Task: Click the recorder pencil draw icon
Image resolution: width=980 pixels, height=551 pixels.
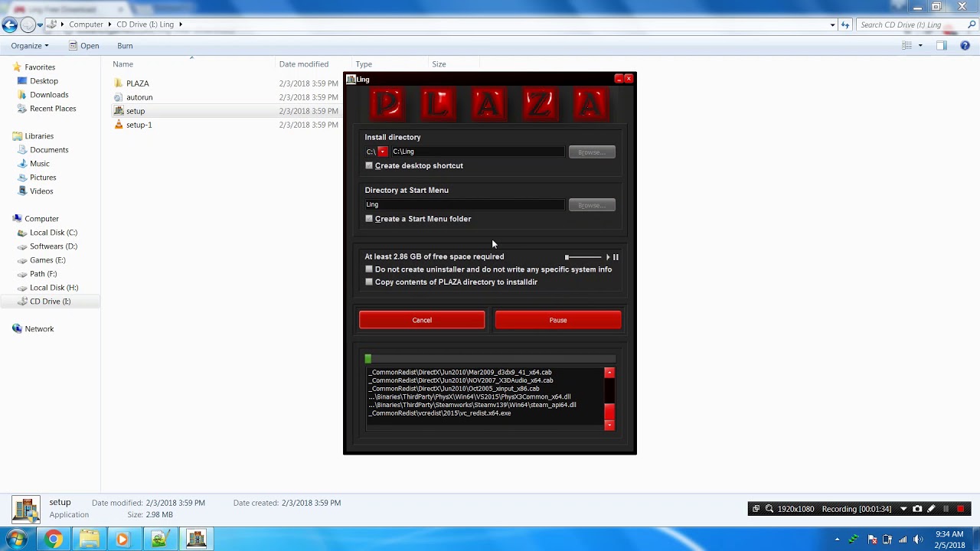Action: tap(931, 509)
